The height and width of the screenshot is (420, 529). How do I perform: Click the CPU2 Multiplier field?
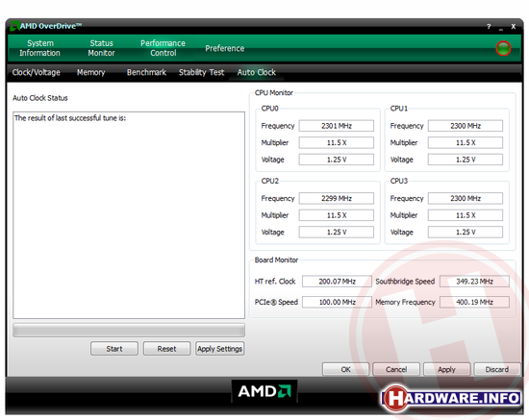click(x=337, y=215)
